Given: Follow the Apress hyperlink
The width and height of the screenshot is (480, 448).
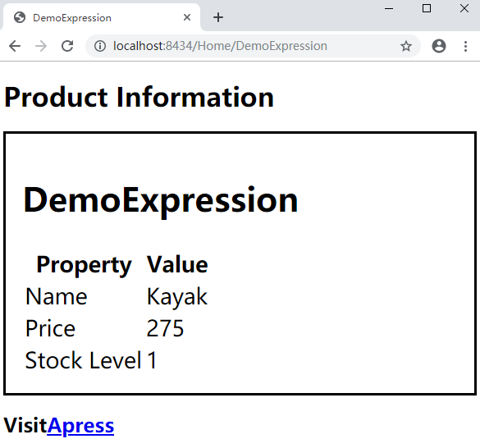Looking at the screenshot, I should tap(80, 426).
